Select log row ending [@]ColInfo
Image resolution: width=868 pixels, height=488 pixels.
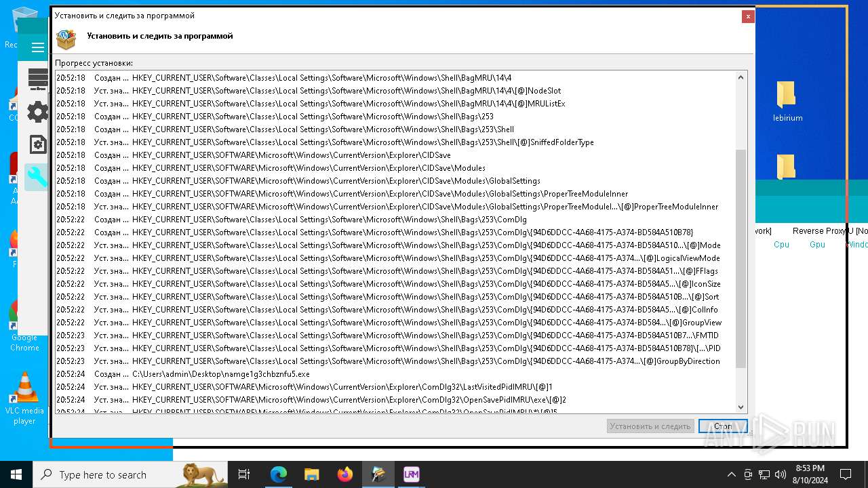click(x=395, y=310)
